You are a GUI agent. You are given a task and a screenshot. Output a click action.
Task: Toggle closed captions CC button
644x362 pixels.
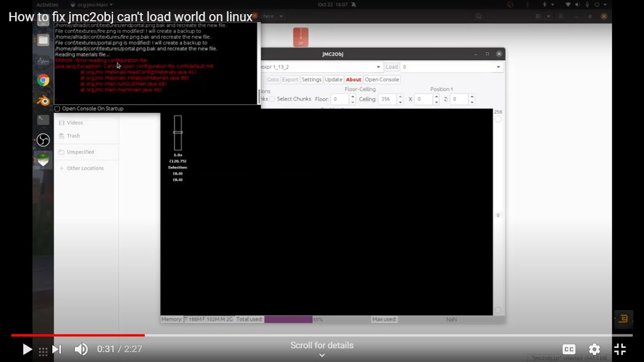click(569, 349)
